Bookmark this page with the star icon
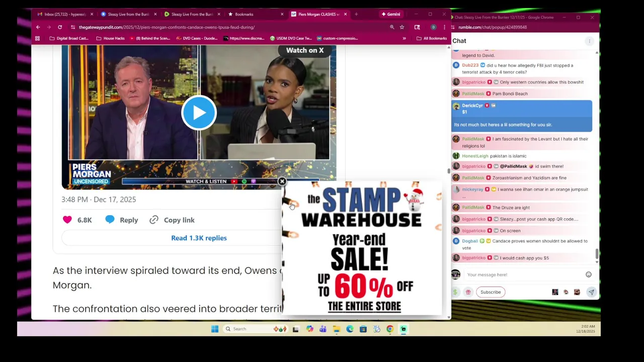 [x=401, y=27]
